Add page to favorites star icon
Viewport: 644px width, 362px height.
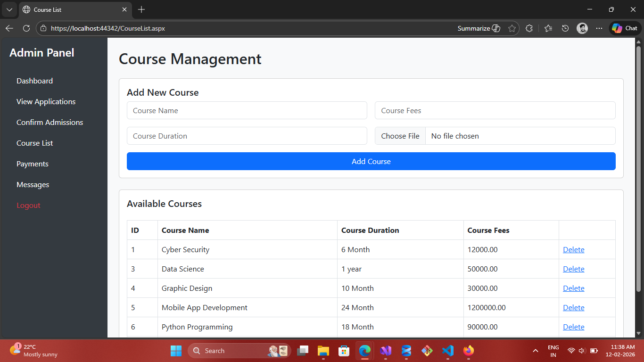[x=512, y=28]
